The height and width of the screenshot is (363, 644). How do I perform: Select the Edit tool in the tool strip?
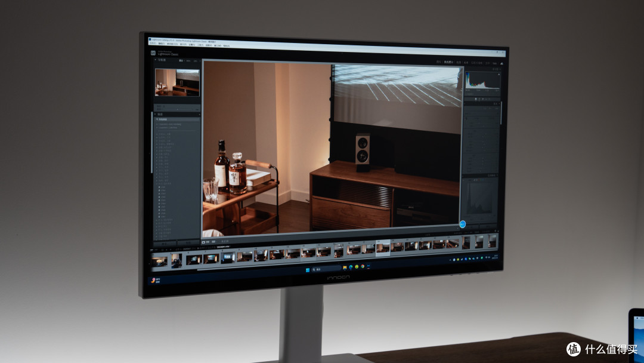click(x=476, y=99)
